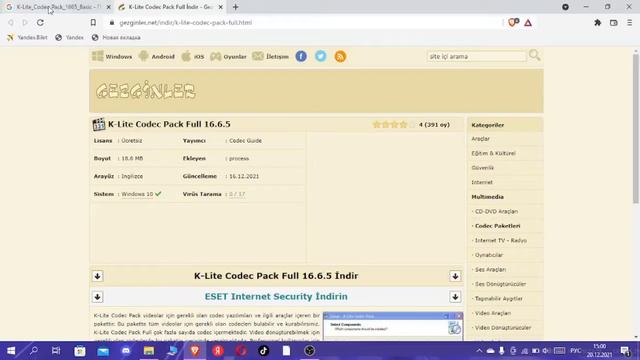Click left download arrow beside K-Lite İndir
The image size is (640, 360).
pos(98,276)
